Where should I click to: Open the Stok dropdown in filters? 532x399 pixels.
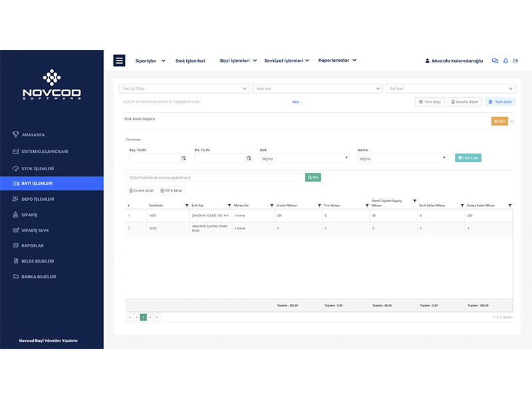pos(305,158)
